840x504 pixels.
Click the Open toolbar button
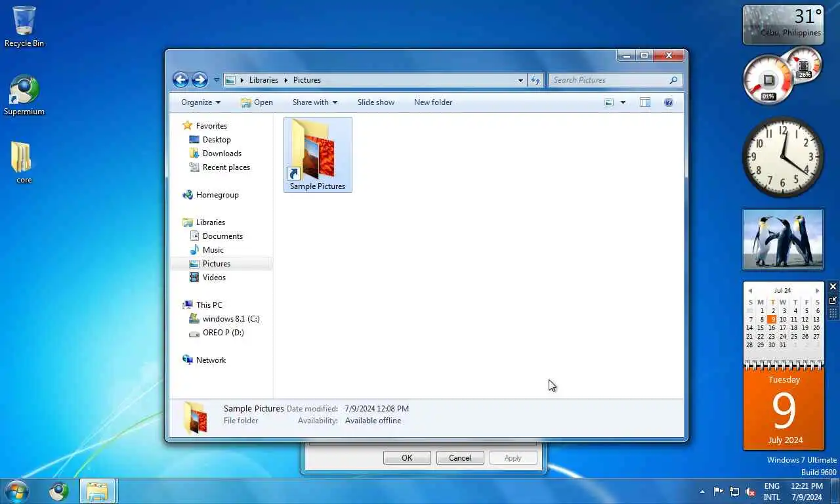pyautogui.click(x=257, y=102)
